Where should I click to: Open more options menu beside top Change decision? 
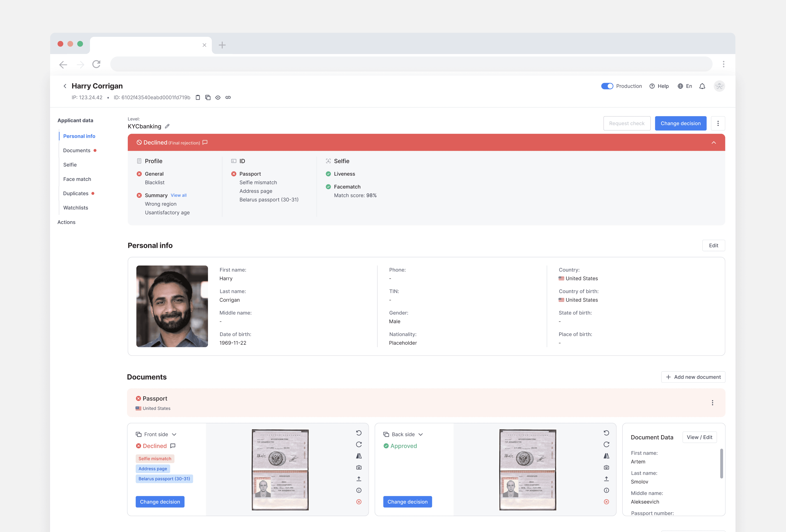tap(718, 123)
